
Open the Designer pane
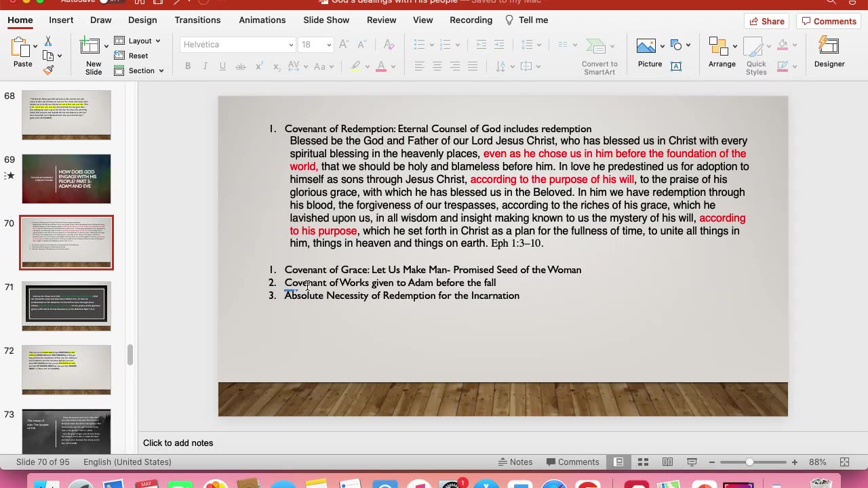[829, 53]
